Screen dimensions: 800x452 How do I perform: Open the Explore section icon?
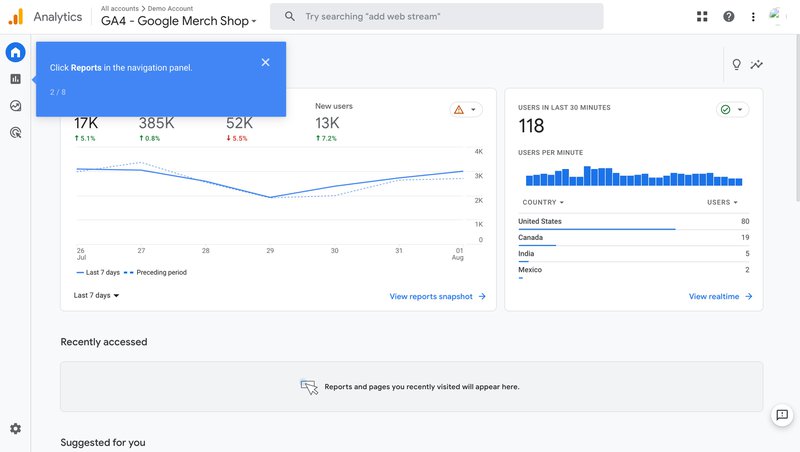pos(15,106)
